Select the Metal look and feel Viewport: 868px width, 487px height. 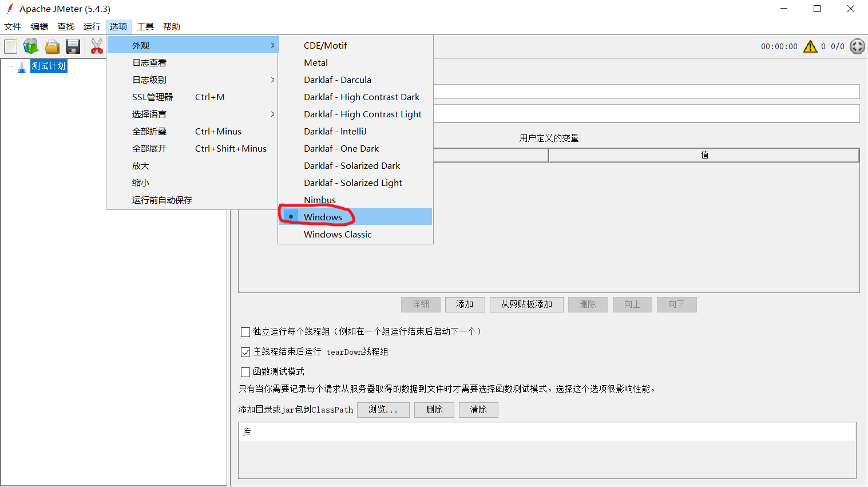(x=355, y=62)
